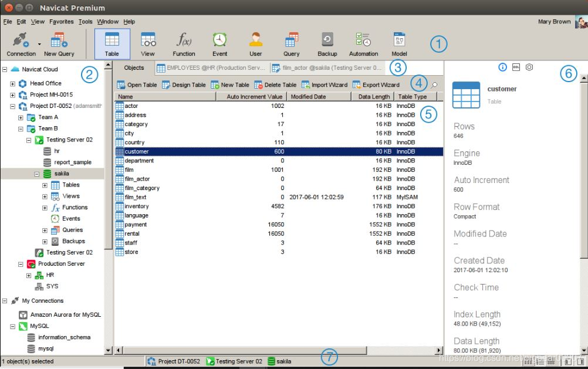The height and width of the screenshot is (369, 588).
Task: Select the Backup toolbar icon
Action: (327, 44)
